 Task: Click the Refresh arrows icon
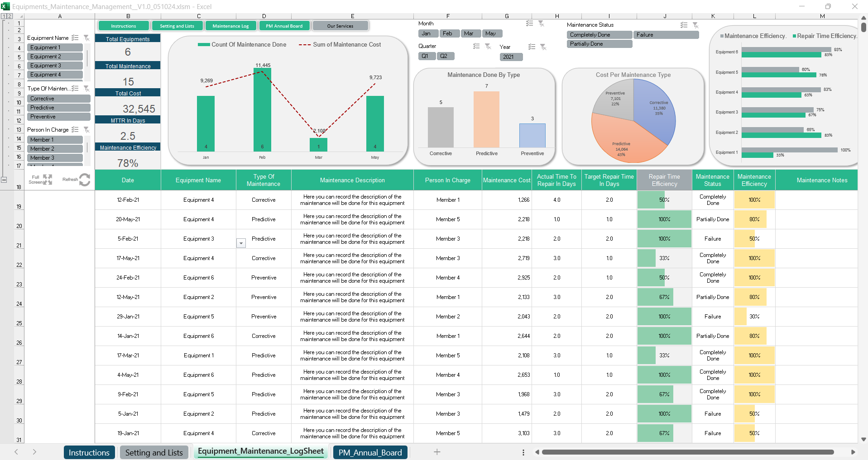tap(84, 180)
